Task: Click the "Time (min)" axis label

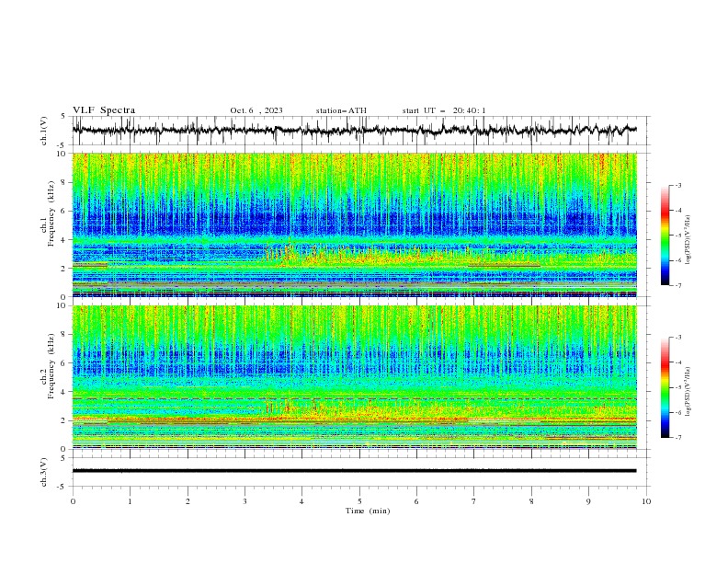Action: pos(368,511)
